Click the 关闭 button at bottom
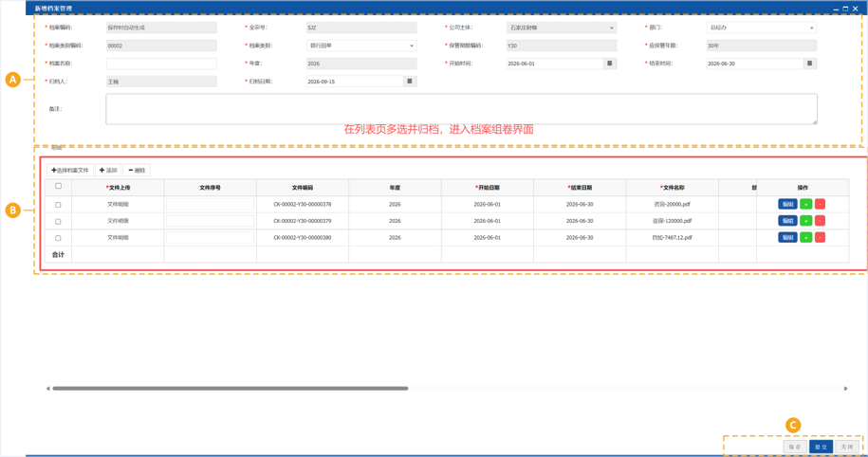Image resolution: width=868 pixels, height=457 pixels. pyautogui.click(x=847, y=447)
